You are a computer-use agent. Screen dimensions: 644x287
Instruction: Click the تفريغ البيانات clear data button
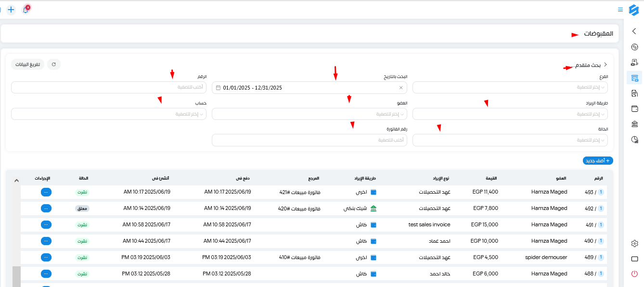[28, 65]
